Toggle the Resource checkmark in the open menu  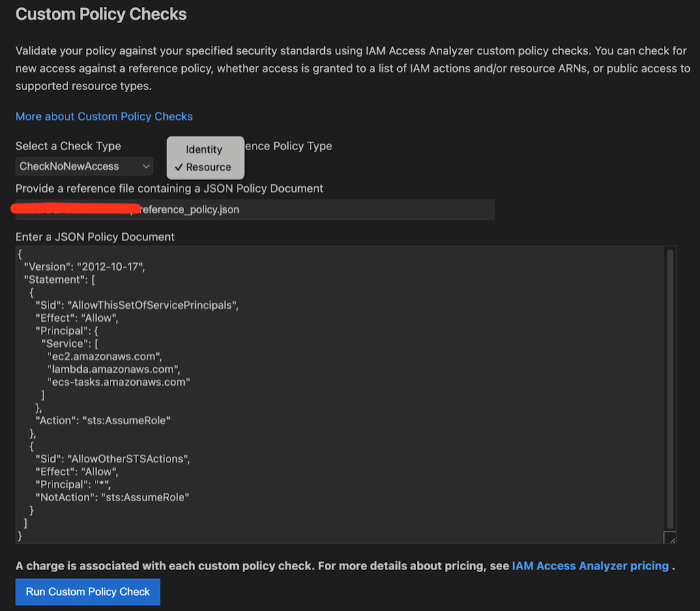(x=181, y=167)
